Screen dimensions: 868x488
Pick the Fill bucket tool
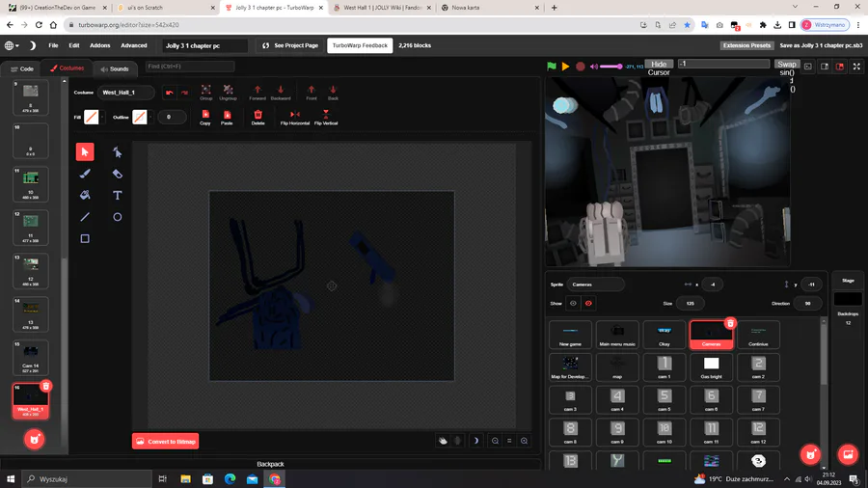click(85, 196)
